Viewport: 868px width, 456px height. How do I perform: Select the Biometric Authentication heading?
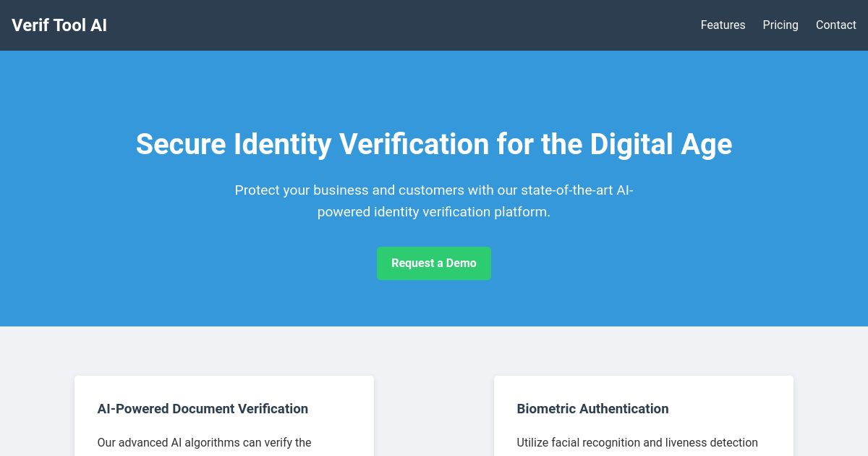pyautogui.click(x=592, y=409)
